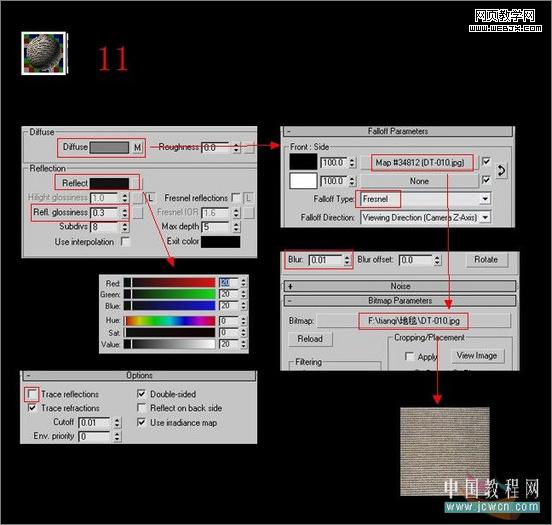Click the Blur value field
Image resolution: width=552 pixels, height=525 pixels.
[326, 260]
